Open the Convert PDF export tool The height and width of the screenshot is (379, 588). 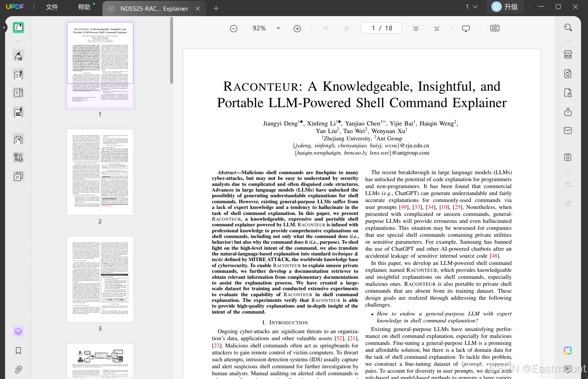pos(568,74)
